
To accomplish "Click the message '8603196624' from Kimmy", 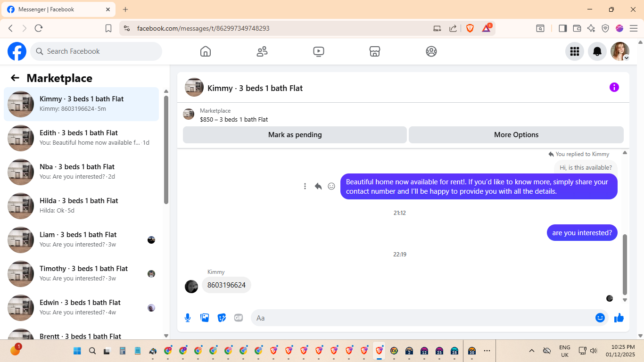I will pos(226,285).
